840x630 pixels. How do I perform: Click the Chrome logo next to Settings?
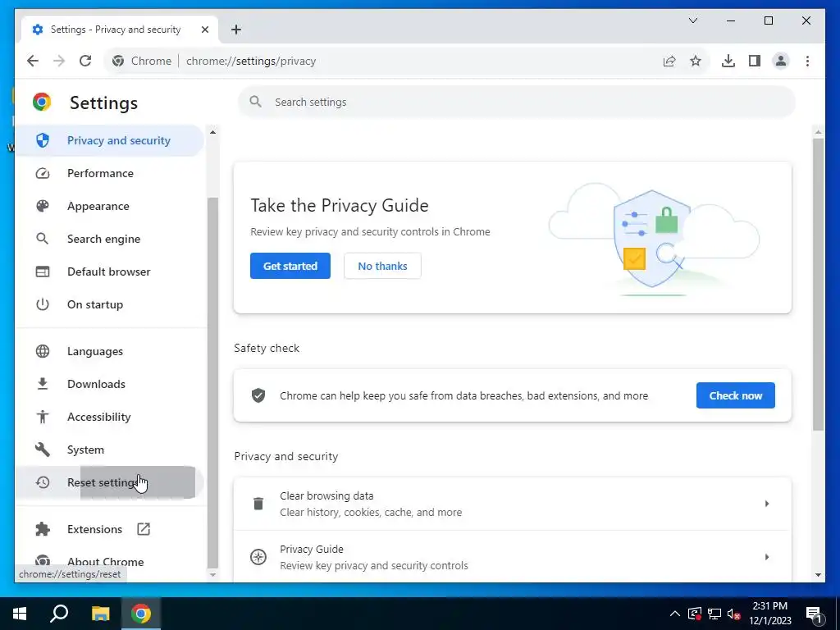pyautogui.click(x=42, y=102)
